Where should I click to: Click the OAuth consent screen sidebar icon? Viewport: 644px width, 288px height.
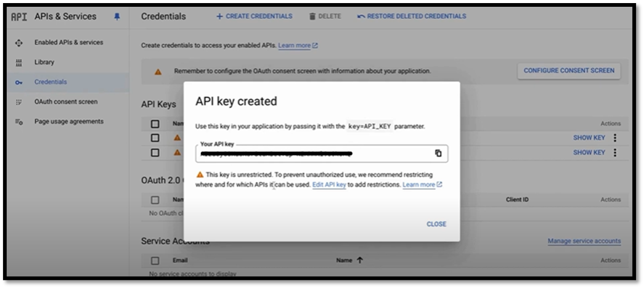(x=18, y=102)
